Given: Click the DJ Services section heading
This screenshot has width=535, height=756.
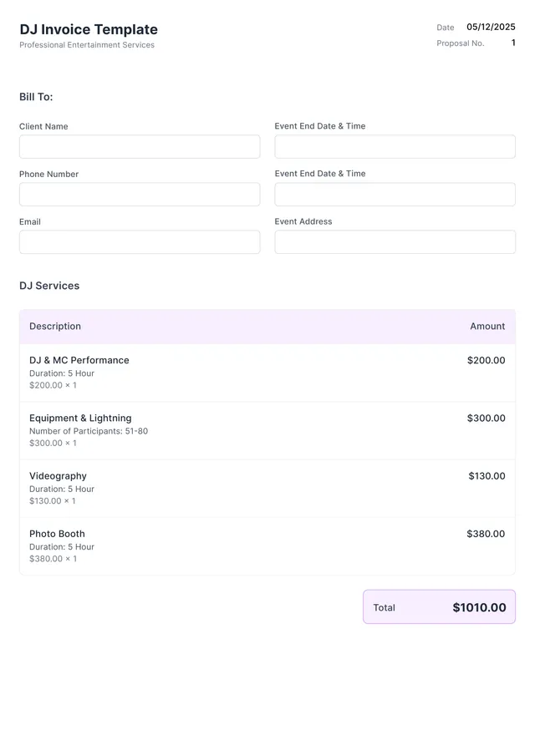Looking at the screenshot, I should (x=48, y=285).
